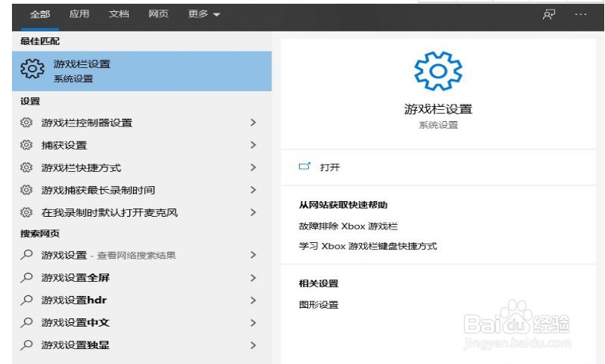
Task: Expand arrow for 游戏设置全屏
Action: [x=253, y=277]
